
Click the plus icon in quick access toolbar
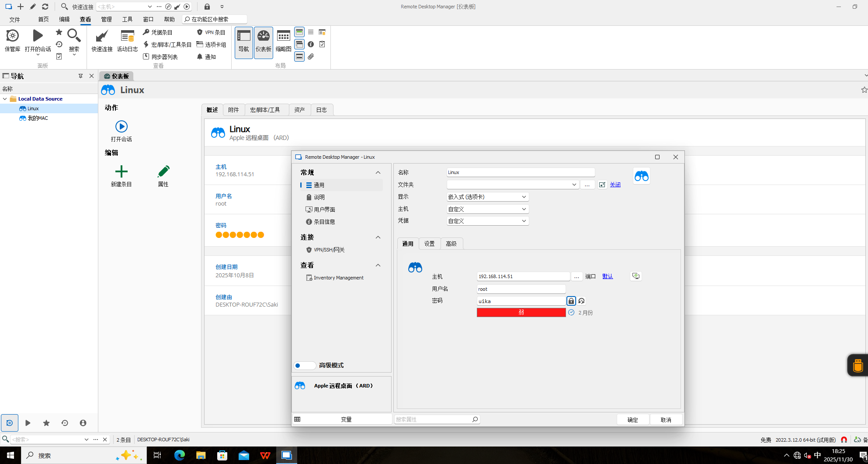(21, 7)
